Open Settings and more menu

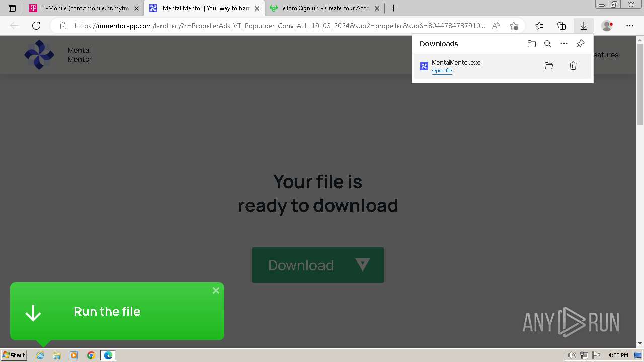[x=630, y=26]
